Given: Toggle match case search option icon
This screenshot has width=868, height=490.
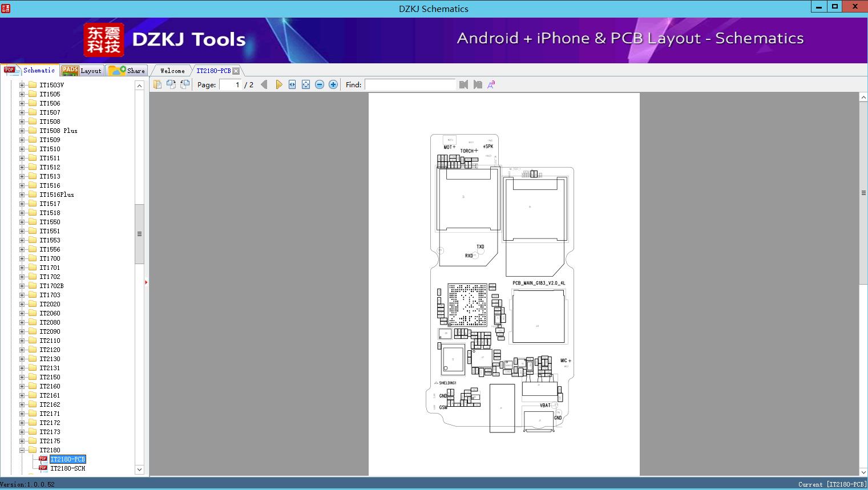Looking at the screenshot, I should (x=491, y=84).
